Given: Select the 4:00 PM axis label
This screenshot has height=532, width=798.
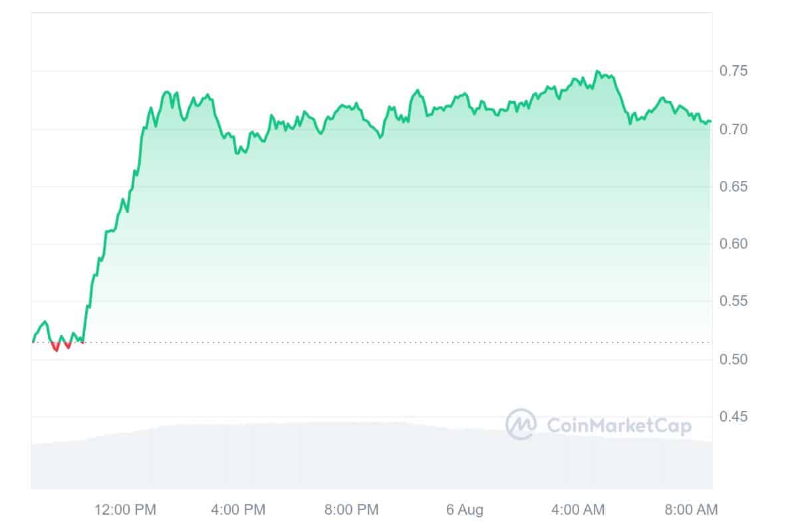Looking at the screenshot, I should pos(238,510).
